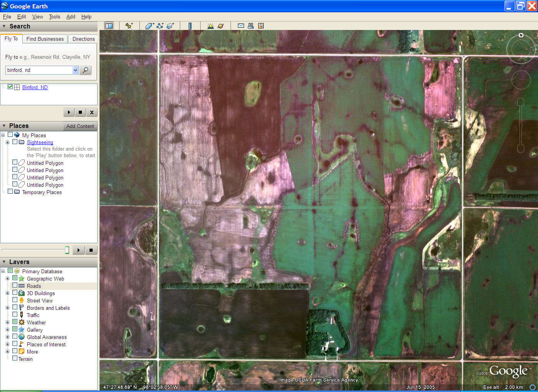The height and width of the screenshot is (392, 538).
Task: Click the Geographic Web star icon
Action: pyautogui.click(x=22, y=279)
